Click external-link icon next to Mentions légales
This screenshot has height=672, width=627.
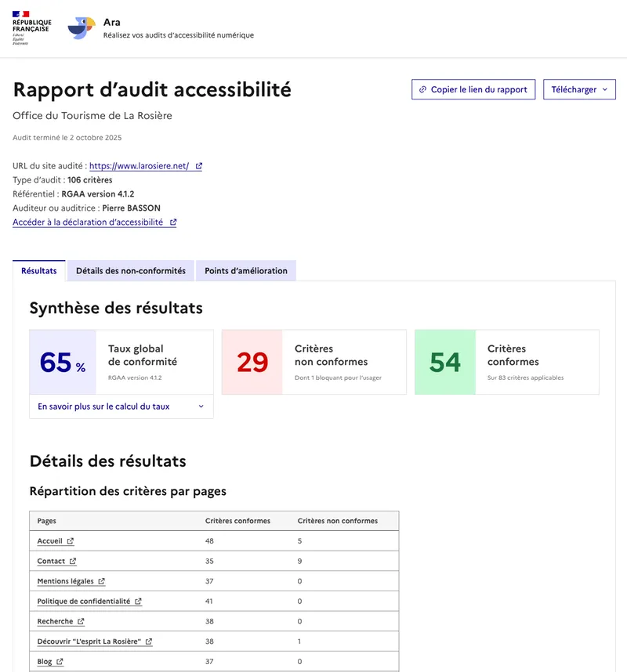pyautogui.click(x=102, y=581)
